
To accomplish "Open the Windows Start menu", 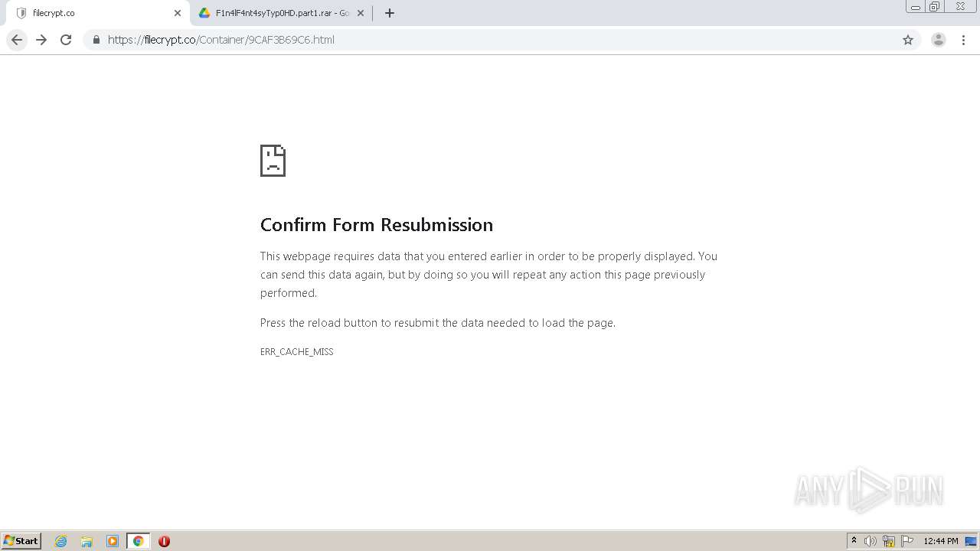I will 21,541.
